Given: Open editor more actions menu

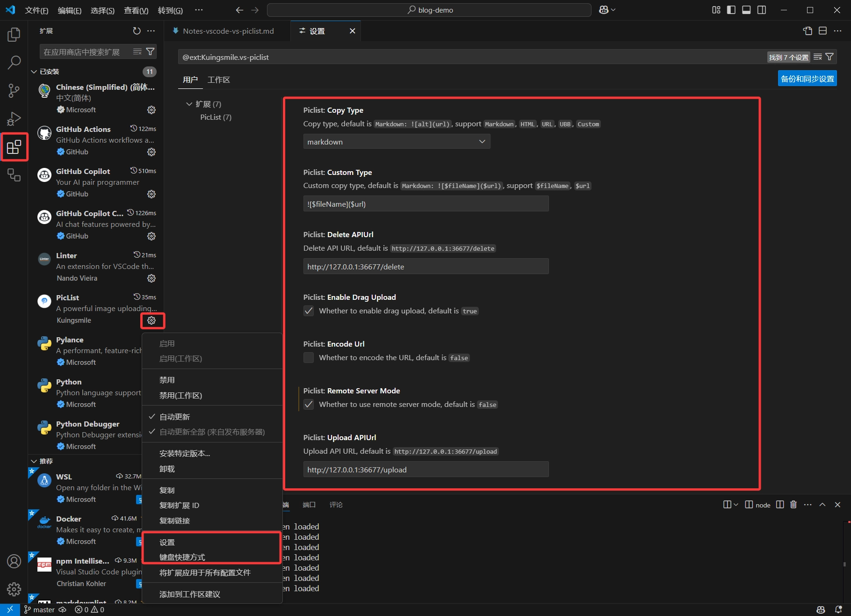Looking at the screenshot, I should pos(838,31).
